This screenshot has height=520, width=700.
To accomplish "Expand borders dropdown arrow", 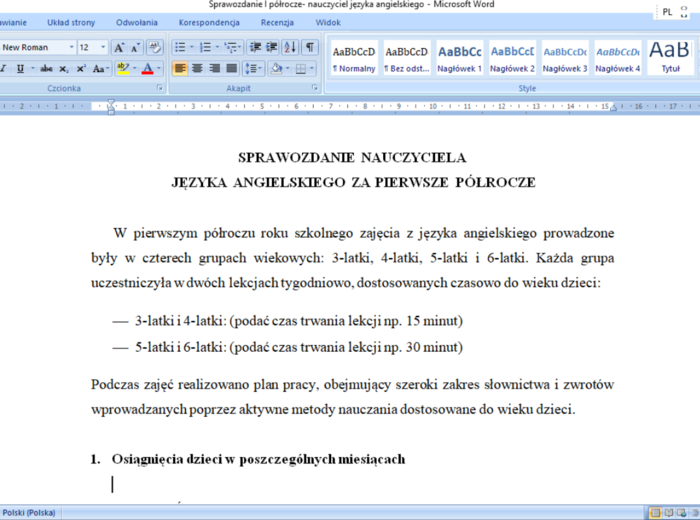I will (x=312, y=69).
